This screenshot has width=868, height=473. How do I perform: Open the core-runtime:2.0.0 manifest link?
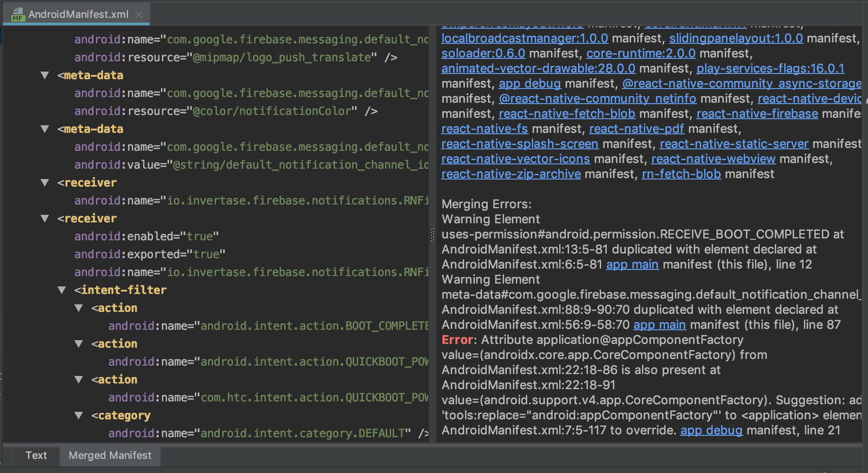[x=641, y=53]
